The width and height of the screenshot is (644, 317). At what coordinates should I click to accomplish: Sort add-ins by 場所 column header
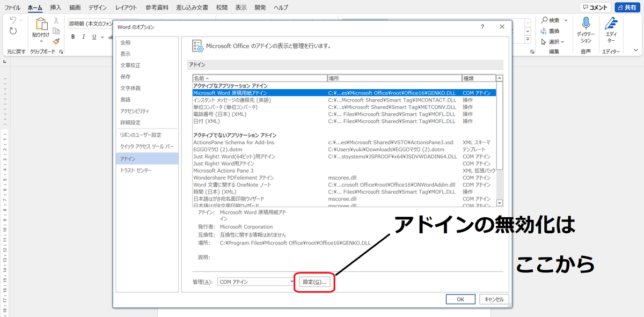coord(394,78)
